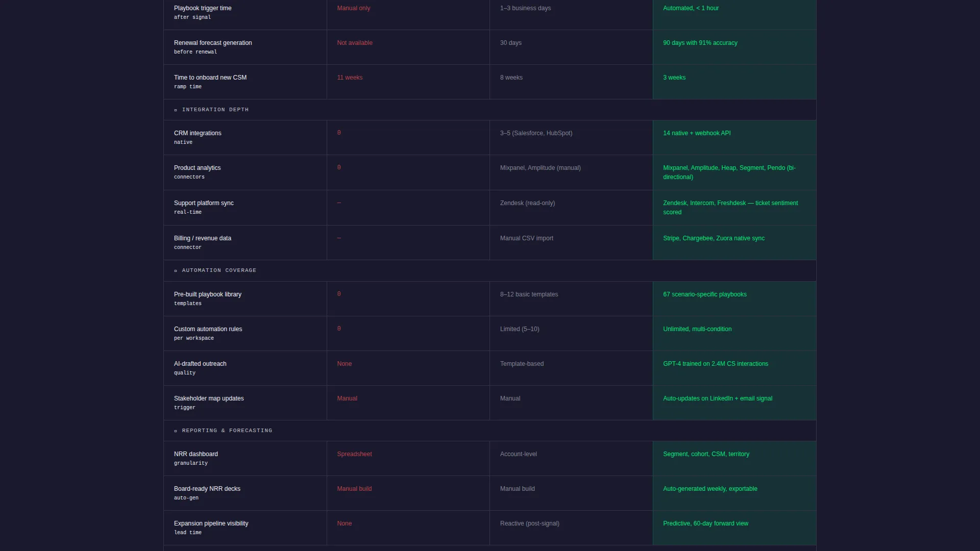
Task: Click the 'Support platform sync' row label
Action: tap(204, 203)
